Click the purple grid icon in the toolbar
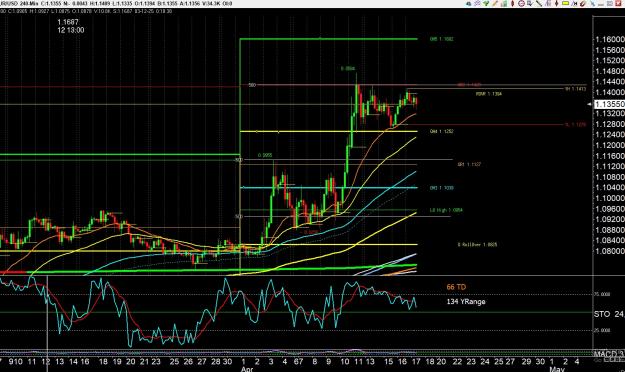 coord(477,3)
